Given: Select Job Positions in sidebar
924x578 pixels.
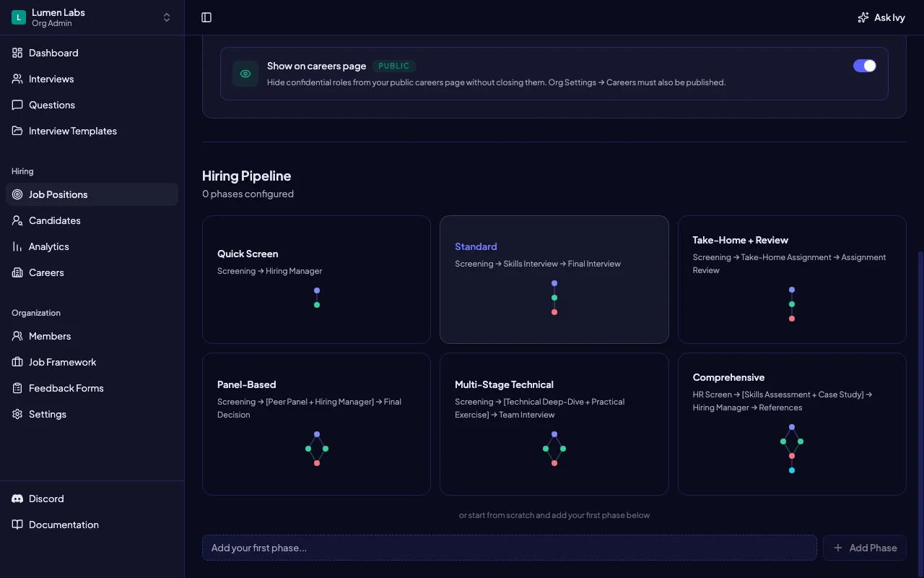Looking at the screenshot, I should tap(92, 194).
